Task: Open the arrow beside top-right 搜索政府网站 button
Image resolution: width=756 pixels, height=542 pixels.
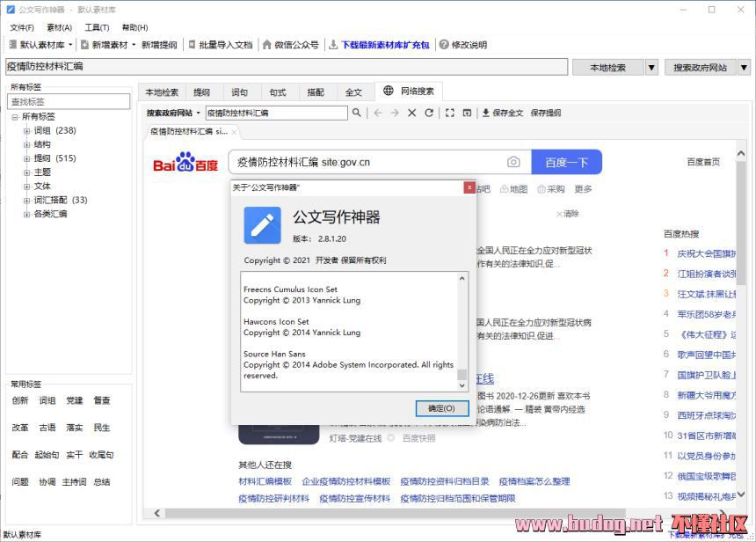Action: tap(745, 68)
